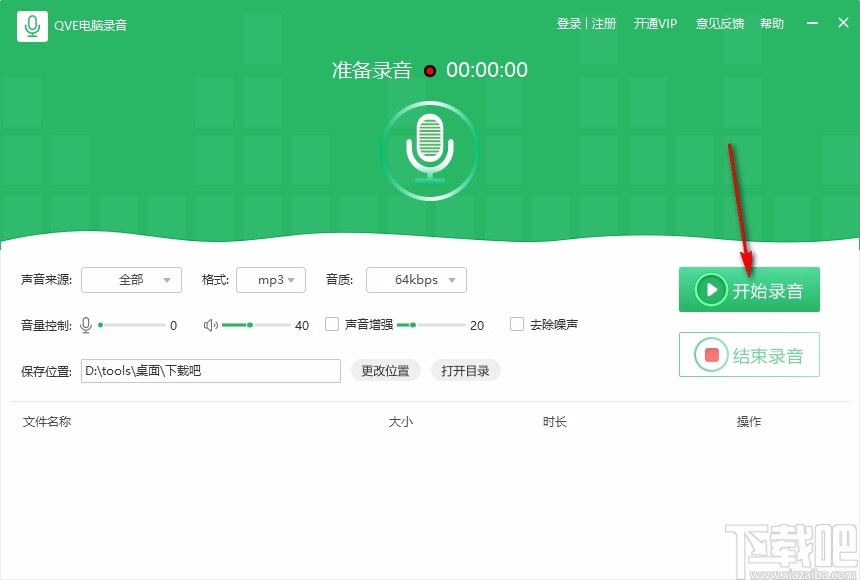The height and width of the screenshot is (580, 860).
Task: Click the microphone icon beside 音量控制
Action: tap(86, 324)
